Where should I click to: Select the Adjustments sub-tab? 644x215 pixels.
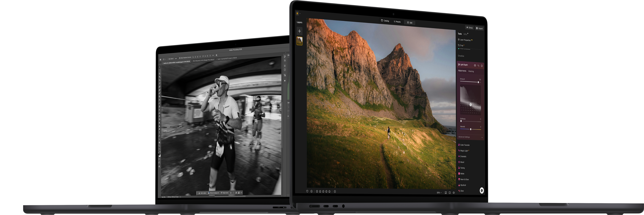[462, 71]
